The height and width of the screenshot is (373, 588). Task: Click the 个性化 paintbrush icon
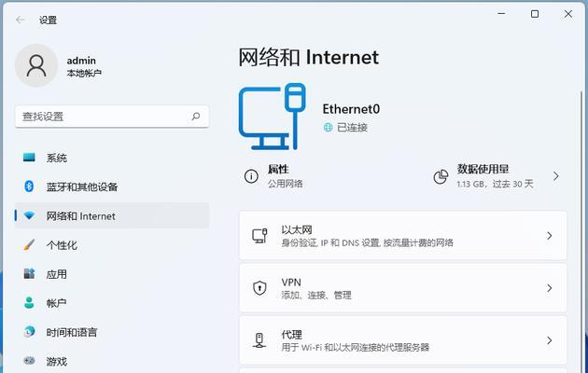(x=29, y=245)
